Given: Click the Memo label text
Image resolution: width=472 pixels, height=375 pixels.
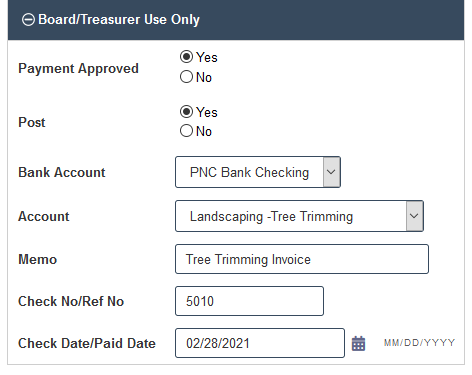Looking at the screenshot, I should (x=38, y=259).
